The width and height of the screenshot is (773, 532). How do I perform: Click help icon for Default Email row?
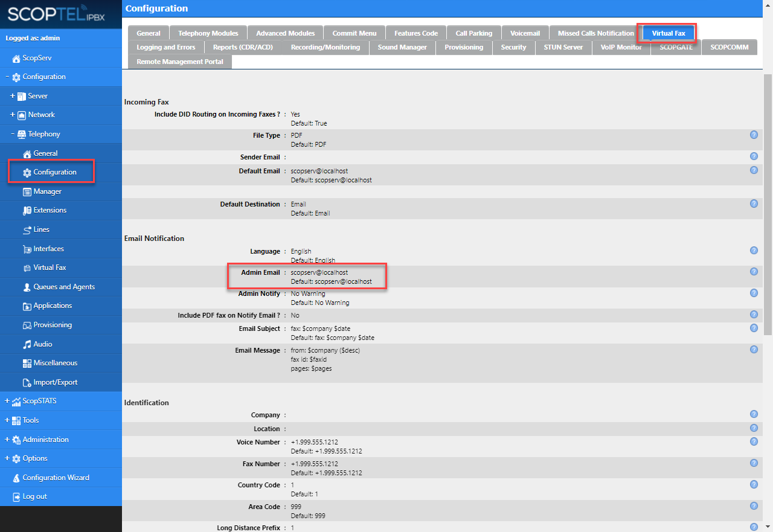click(754, 170)
